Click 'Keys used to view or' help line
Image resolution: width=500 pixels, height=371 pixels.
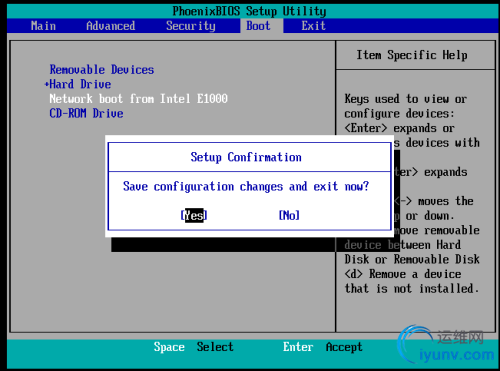click(406, 99)
